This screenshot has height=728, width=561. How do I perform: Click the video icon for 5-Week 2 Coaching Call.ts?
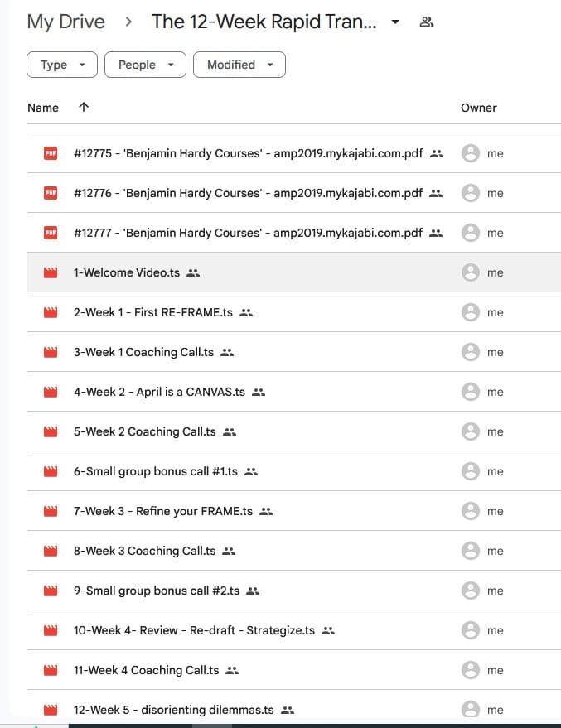click(x=51, y=431)
